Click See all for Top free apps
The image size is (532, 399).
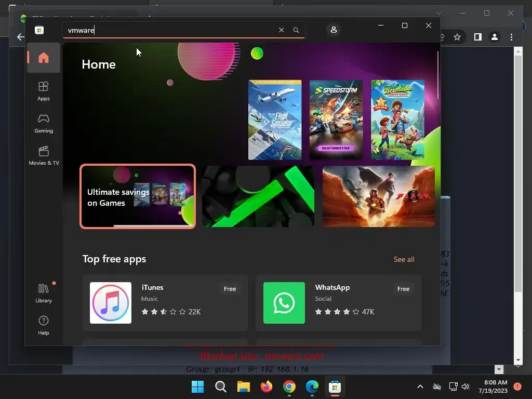tap(404, 259)
